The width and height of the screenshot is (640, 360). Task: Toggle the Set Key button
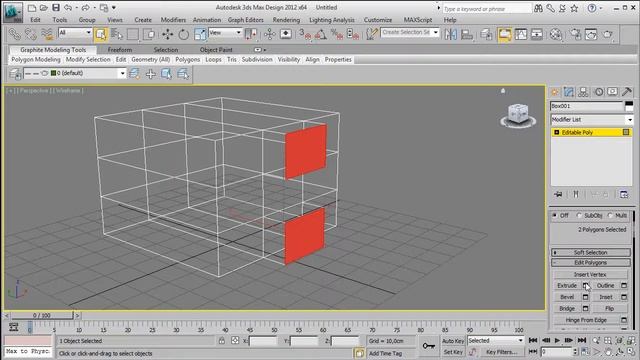pyautogui.click(x=453, y=352)
